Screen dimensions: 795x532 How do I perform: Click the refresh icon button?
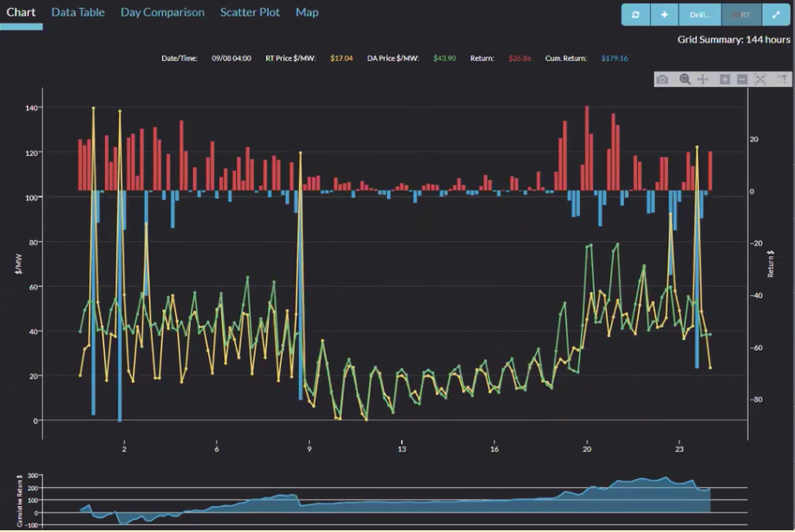coord(635,15)
